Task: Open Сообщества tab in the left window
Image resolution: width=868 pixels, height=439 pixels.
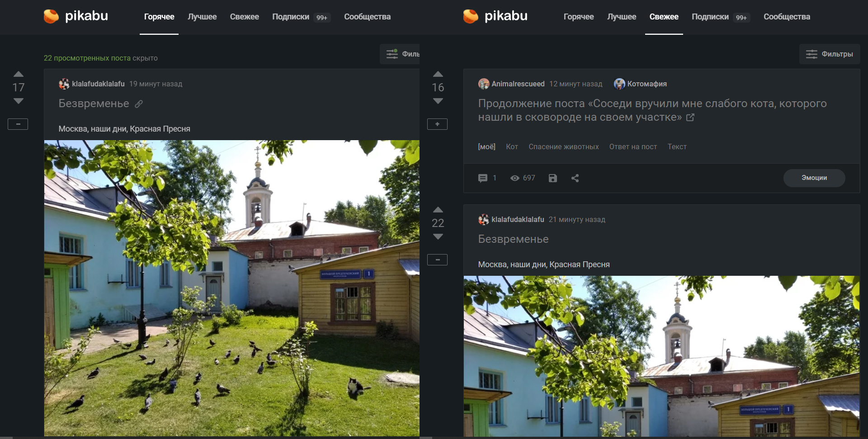Action: click(x=368, y=17)
